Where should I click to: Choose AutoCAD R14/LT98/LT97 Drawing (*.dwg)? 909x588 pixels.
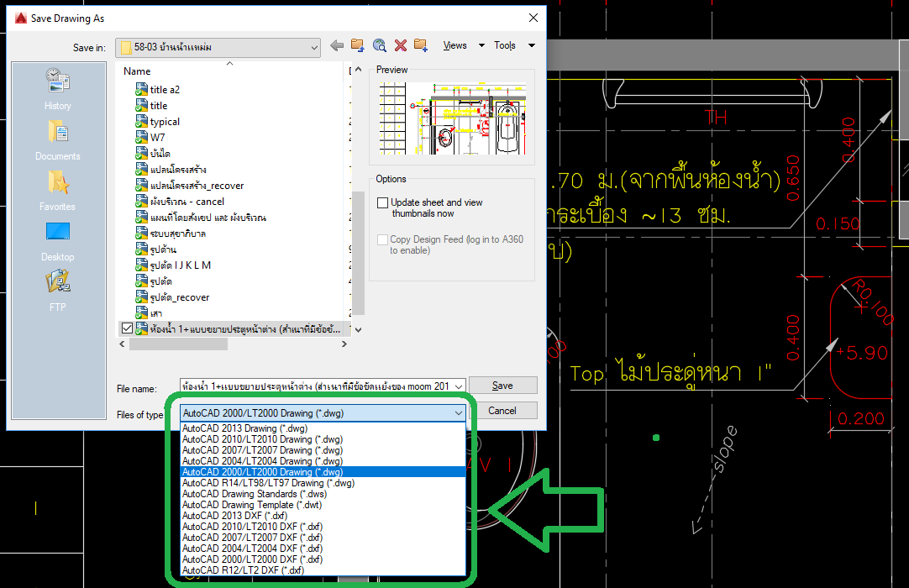tap(323, 483)
